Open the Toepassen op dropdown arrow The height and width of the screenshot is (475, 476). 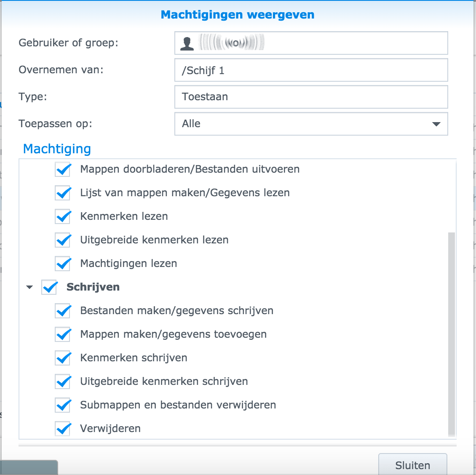point(436,124)
